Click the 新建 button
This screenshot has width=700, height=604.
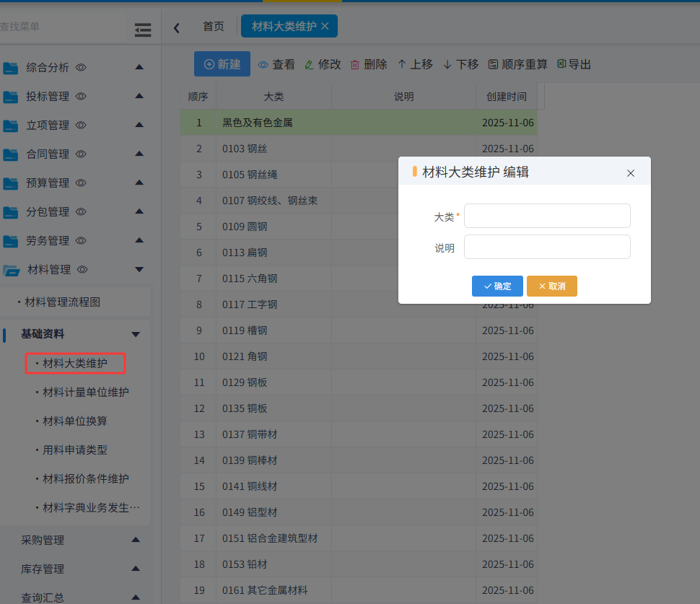[x=222, y=64]
